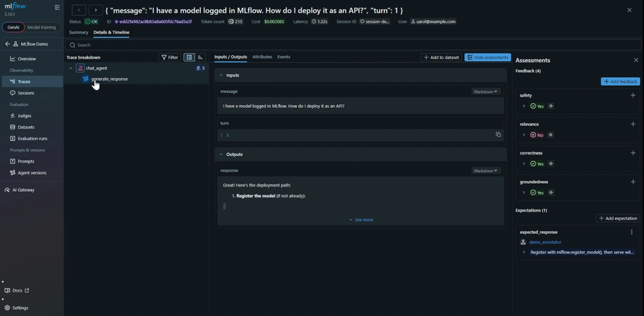The image size is (644, 316).
Task: Click See more to expand response
Action: point(361,220)
